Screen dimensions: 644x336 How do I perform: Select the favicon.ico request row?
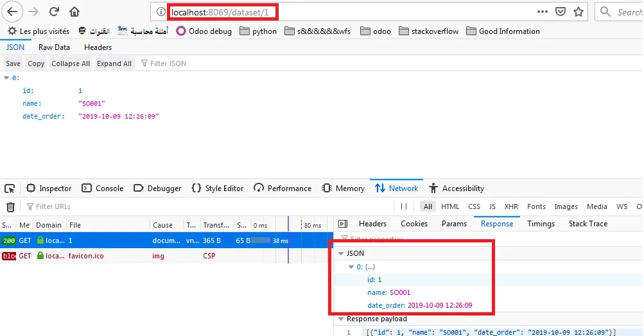(x=166, y=256)
